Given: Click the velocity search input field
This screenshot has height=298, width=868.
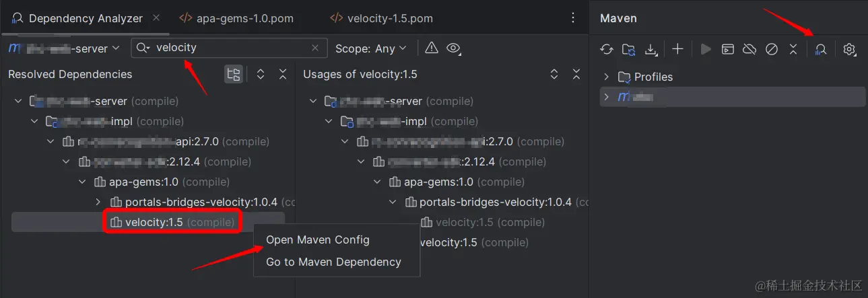Looking at the screenshot, I should point(229,48).
